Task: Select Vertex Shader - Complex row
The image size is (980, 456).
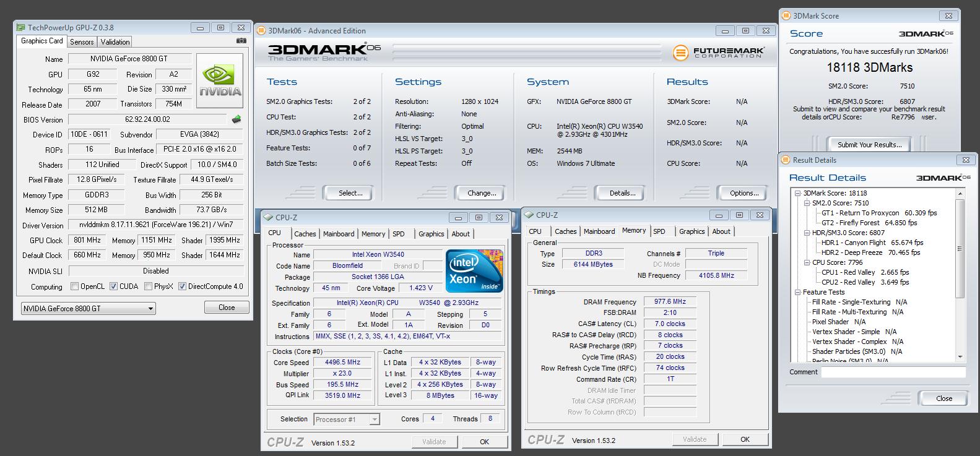Action: tap(857, 342)
